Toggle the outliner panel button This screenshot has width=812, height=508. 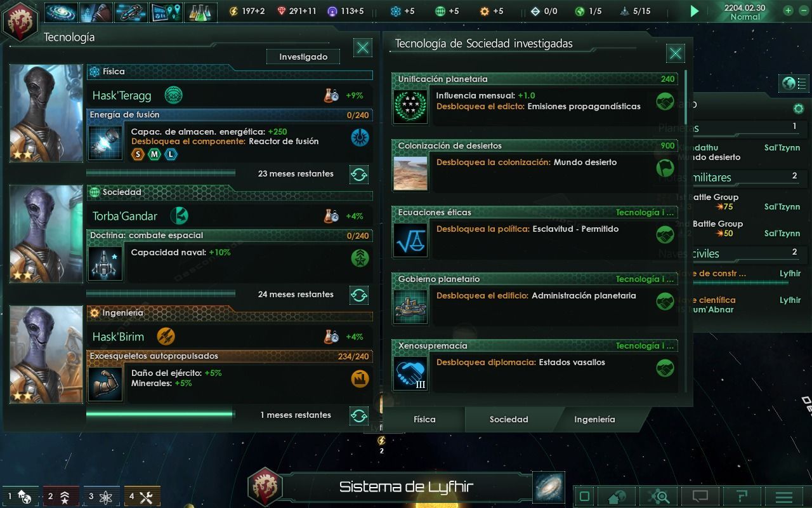point(794,83)
